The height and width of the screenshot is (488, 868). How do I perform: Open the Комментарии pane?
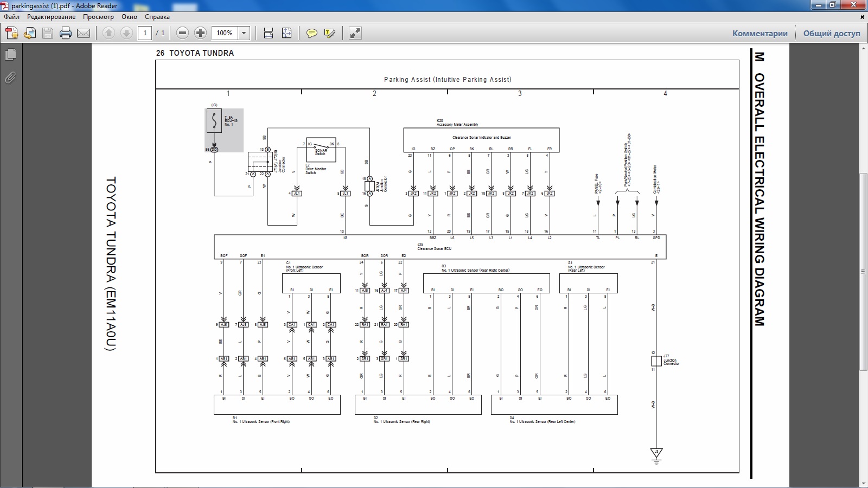pos(759,33)
